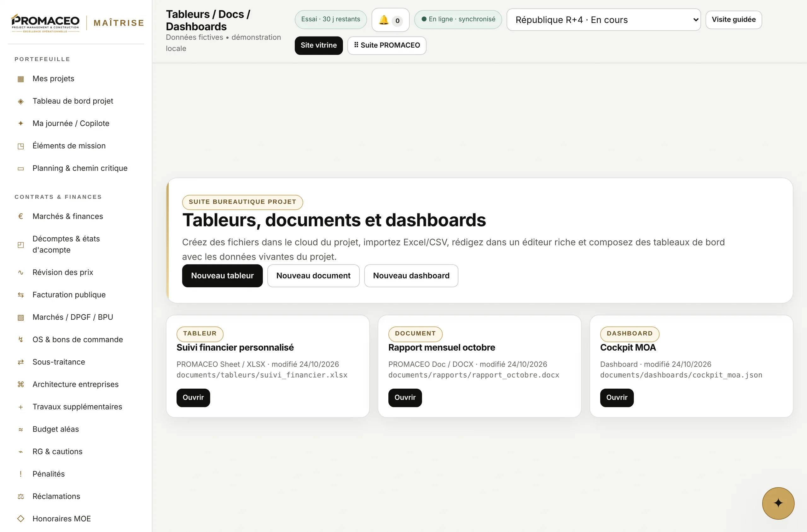Open the Cockpit MOA dashboard
Screen dimensions: 807x532
point(617,398)
